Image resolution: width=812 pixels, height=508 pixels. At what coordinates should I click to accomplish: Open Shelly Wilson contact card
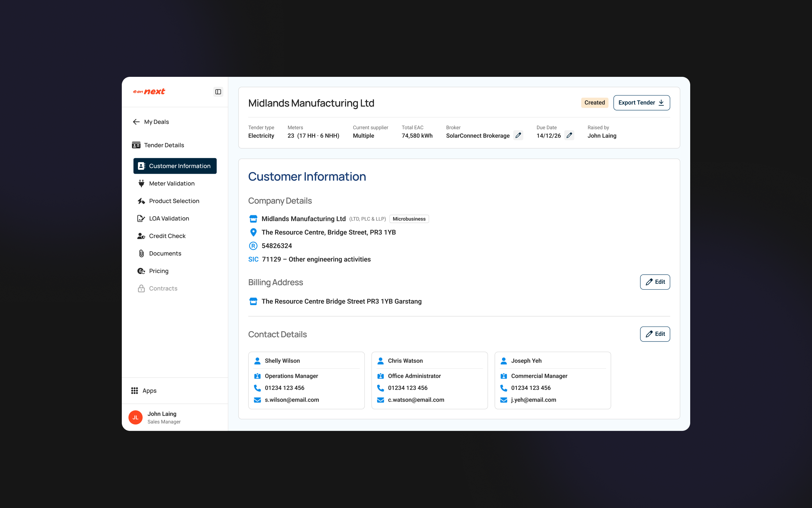pos(306,380)
